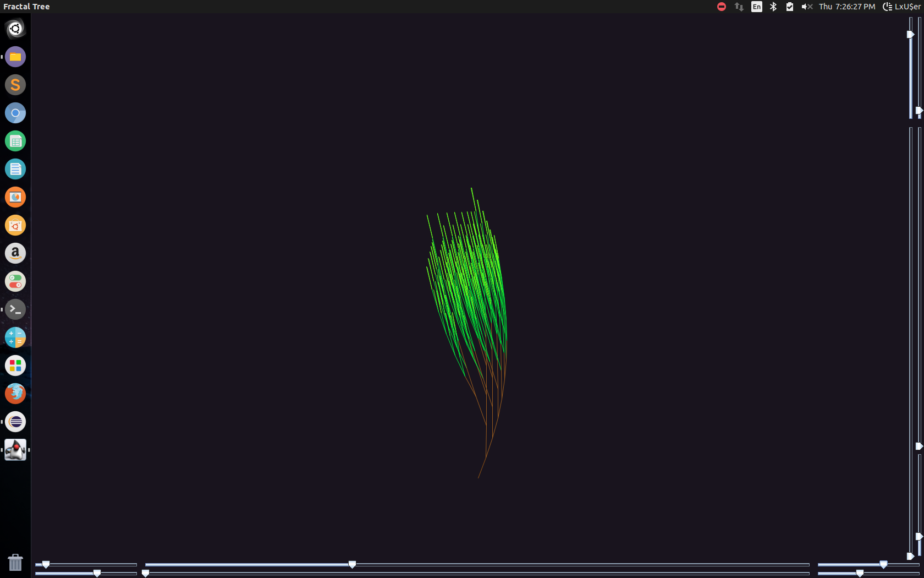Open the Trash in the dock
The height and width of the screenshot is (578, 924).
[x=15, y=563]
